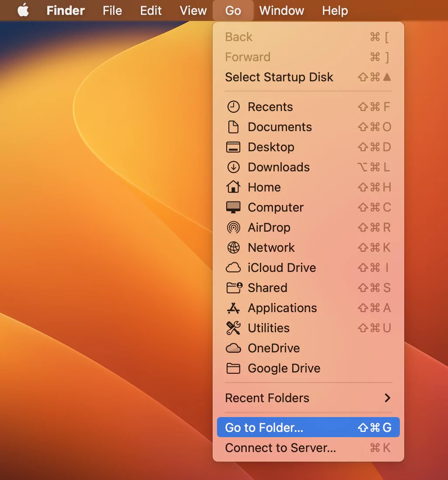
Task: Click the Recents clock icon
Action: [x=234, y=106]
